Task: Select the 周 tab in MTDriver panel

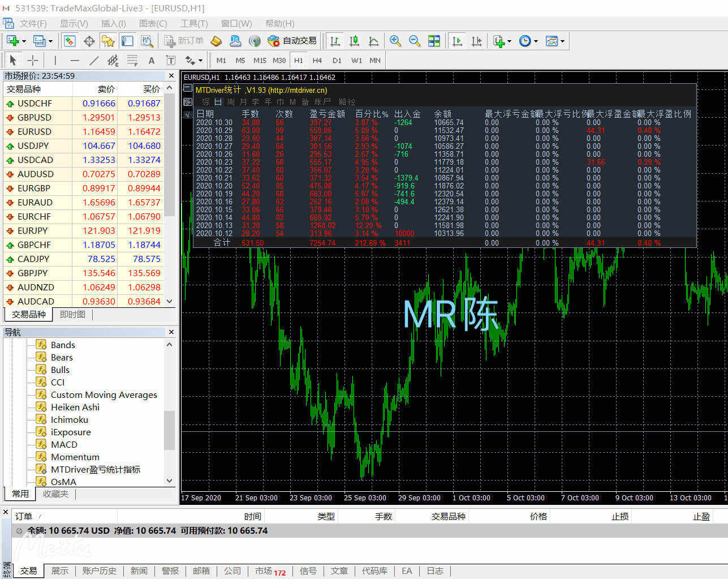Action: 231,102
